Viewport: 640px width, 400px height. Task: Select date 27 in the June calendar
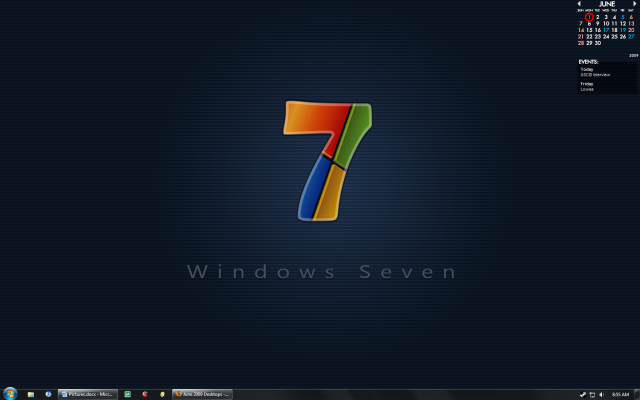[631, 37]
